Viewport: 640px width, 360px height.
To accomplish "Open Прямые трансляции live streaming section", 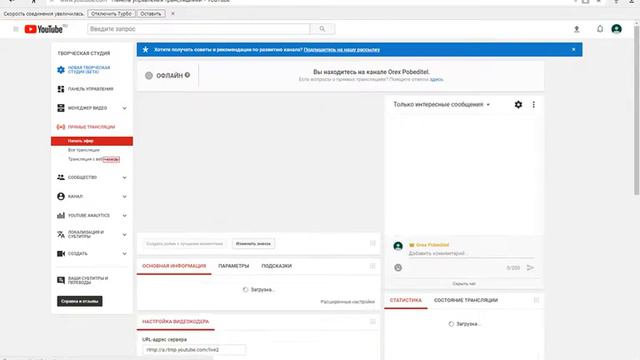I will pyautogui.click(x=86, y=127).
